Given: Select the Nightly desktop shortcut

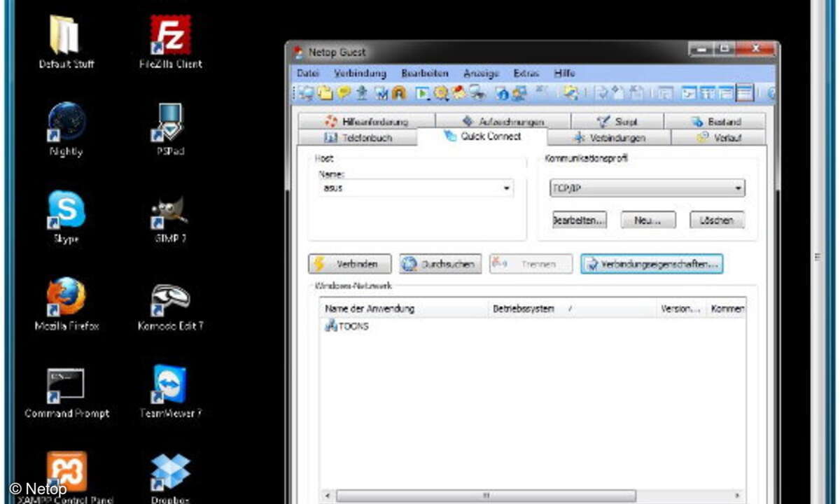Looking at the screenshot, I should click(x=66, y=129).
